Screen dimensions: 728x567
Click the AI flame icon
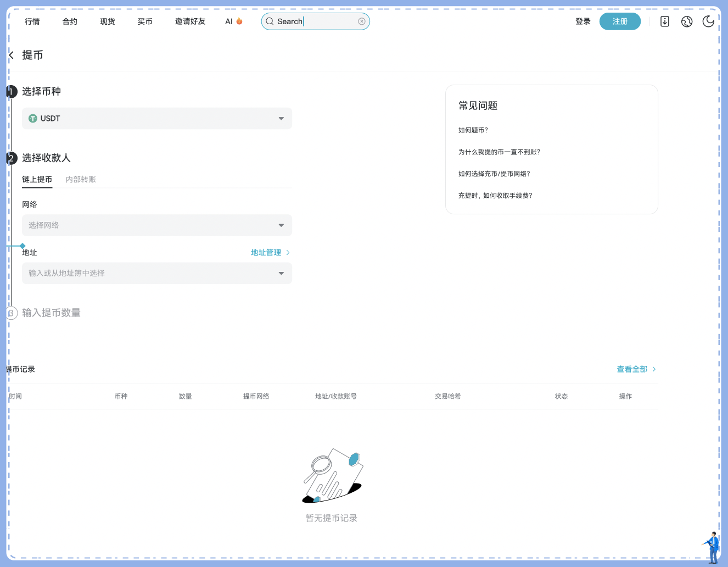tap(239, 21)
